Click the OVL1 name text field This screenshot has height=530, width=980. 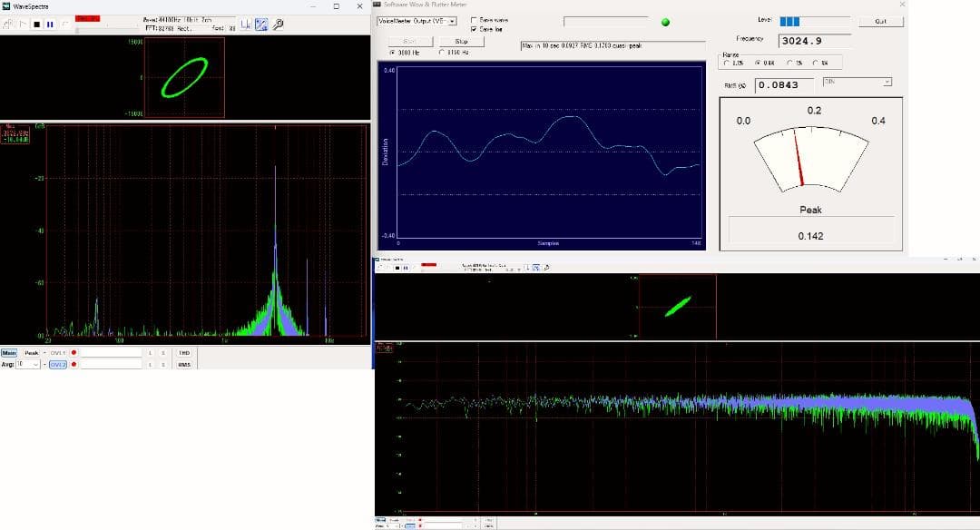point(112,353)
